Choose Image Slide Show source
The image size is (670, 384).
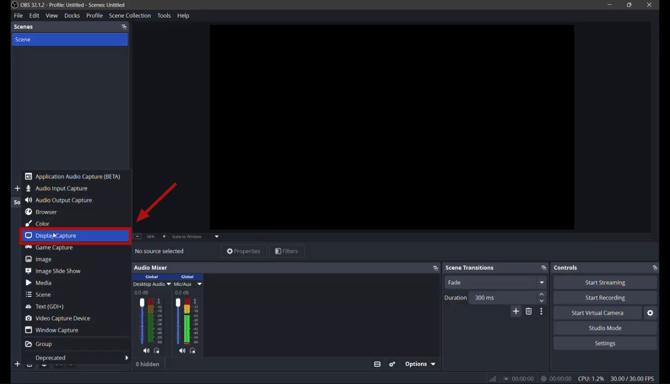[x=76, y=271]
